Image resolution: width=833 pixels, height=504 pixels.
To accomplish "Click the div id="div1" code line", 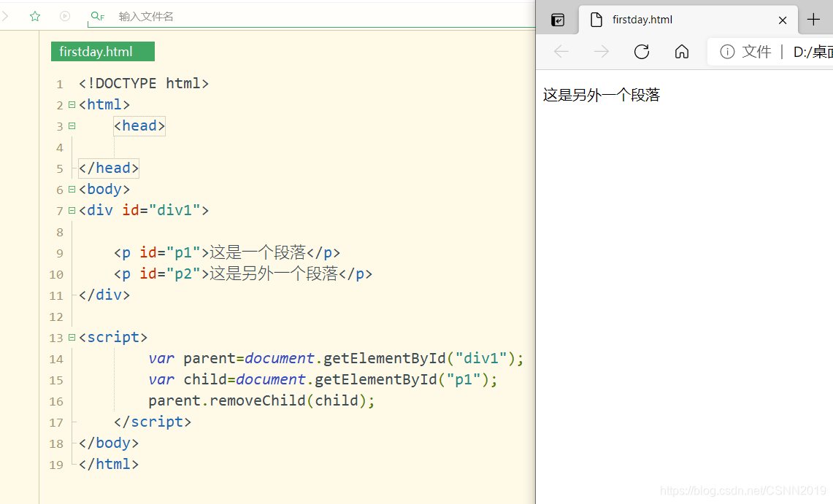I will point(144,211).
